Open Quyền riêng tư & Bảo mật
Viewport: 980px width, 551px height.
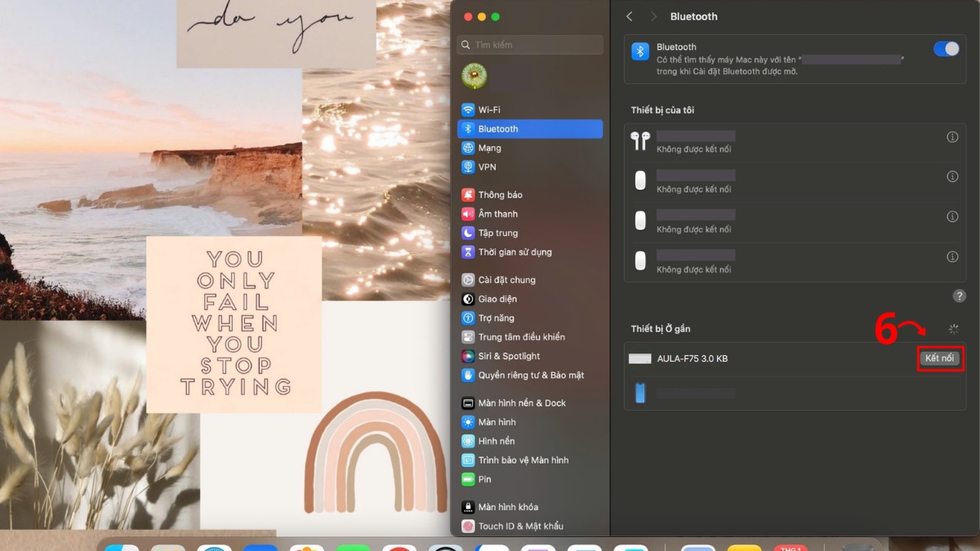pos(530,375)
